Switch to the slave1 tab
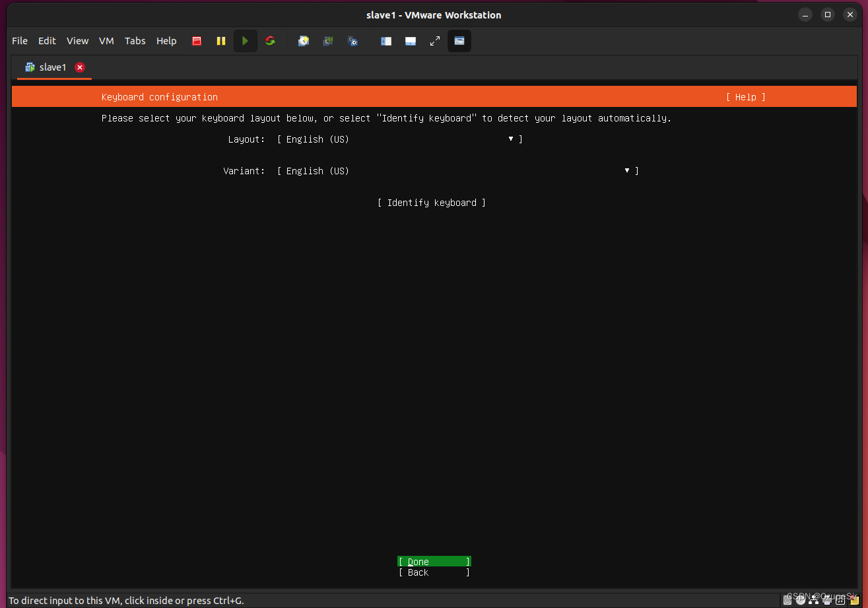 (x=54, y=67)
